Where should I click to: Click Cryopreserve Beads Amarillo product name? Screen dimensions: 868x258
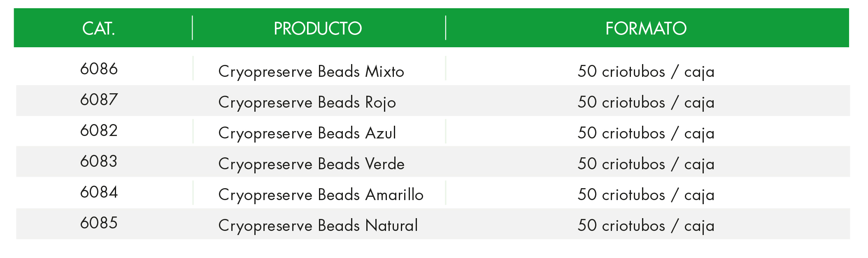coord(321,195)
